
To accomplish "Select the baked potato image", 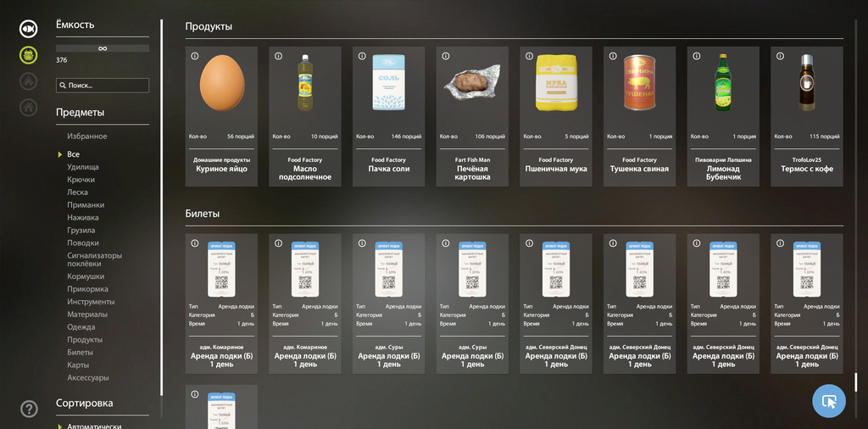I will pos(472,83).
